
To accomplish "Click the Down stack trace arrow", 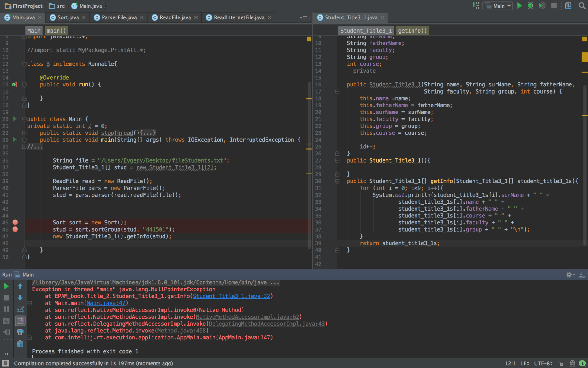I will coord(20,297).
